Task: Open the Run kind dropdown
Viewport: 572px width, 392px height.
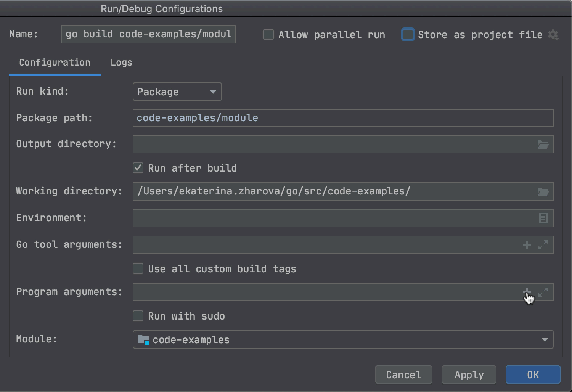Action: (x=177, y=92)
